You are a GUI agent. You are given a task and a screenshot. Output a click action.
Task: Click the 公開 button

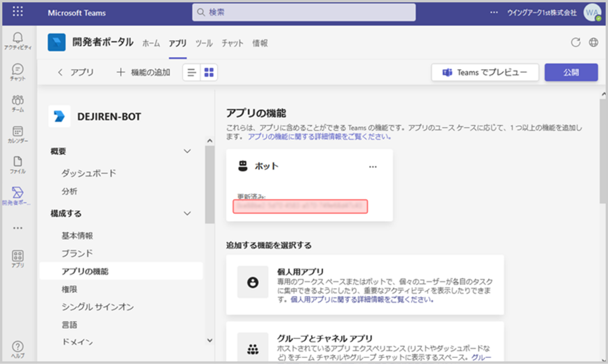pyautogui.click(x=571, y=72)
